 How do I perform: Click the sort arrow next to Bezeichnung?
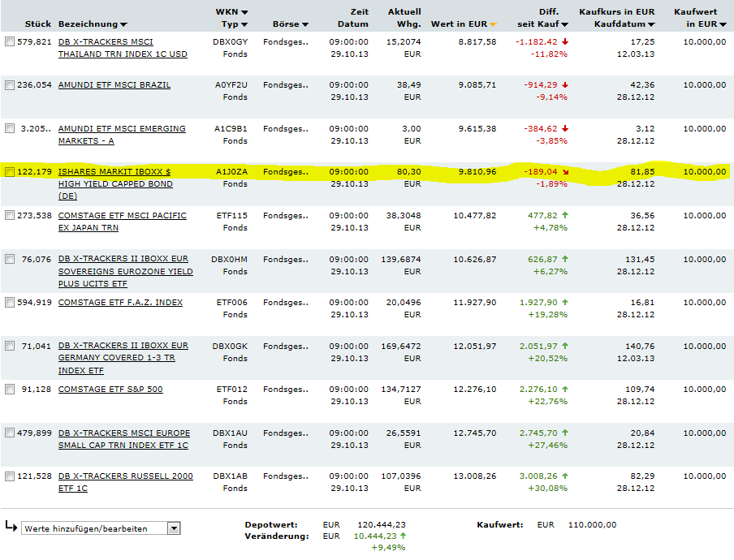click(x=123, y=25)
